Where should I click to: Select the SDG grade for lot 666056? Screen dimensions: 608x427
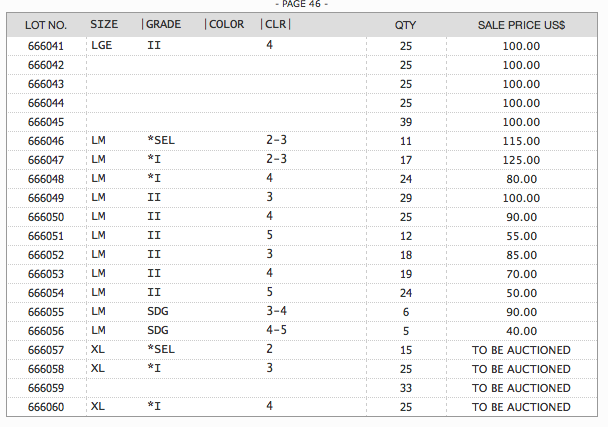[158, 331]
